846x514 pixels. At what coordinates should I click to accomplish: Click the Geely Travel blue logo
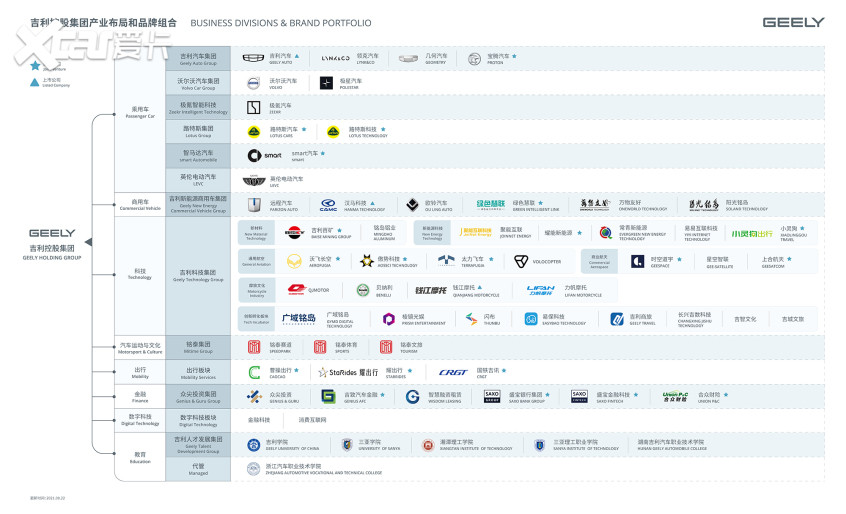pos(617,319)
